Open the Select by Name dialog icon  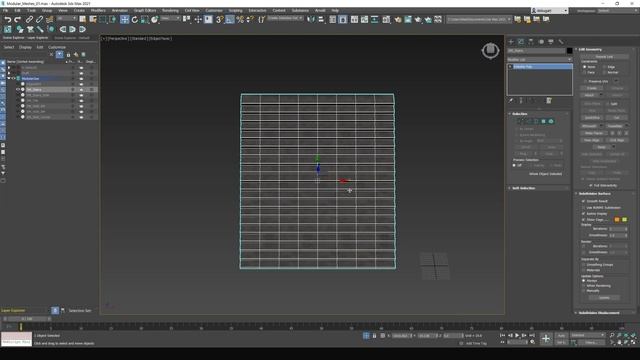(93, 19)
